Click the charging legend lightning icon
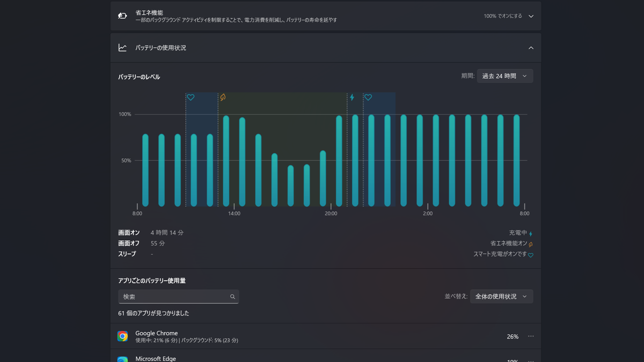This screenshot has height=362, width=644. click(x=531, y=234)
